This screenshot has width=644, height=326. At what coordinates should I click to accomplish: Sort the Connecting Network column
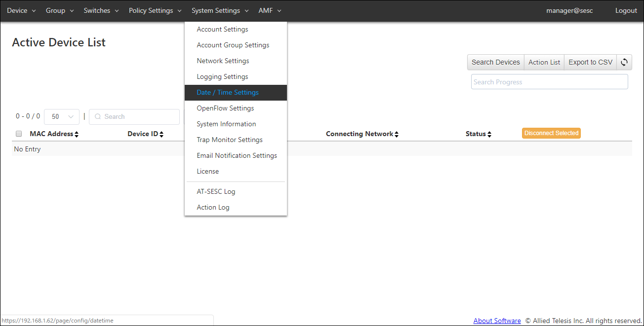397,134
